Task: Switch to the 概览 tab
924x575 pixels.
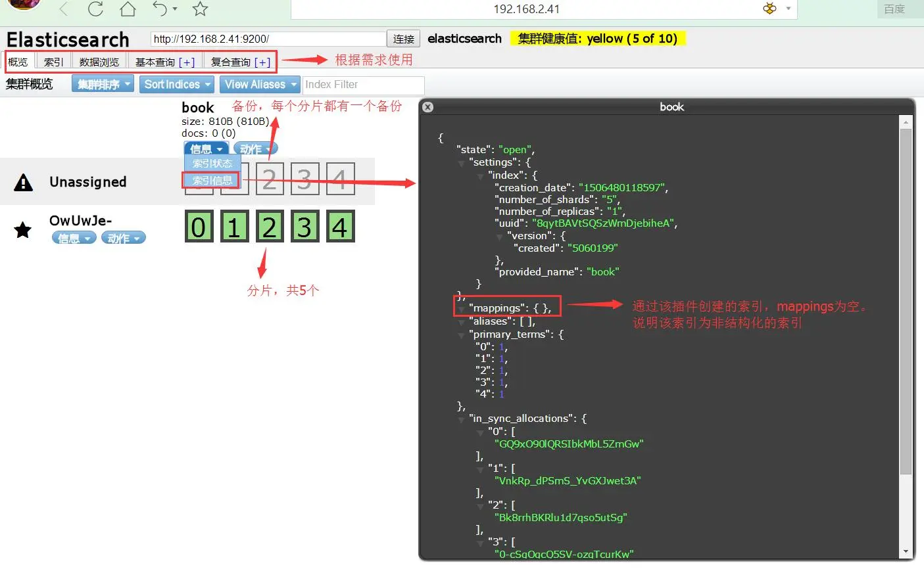Action: coord(18,62)
